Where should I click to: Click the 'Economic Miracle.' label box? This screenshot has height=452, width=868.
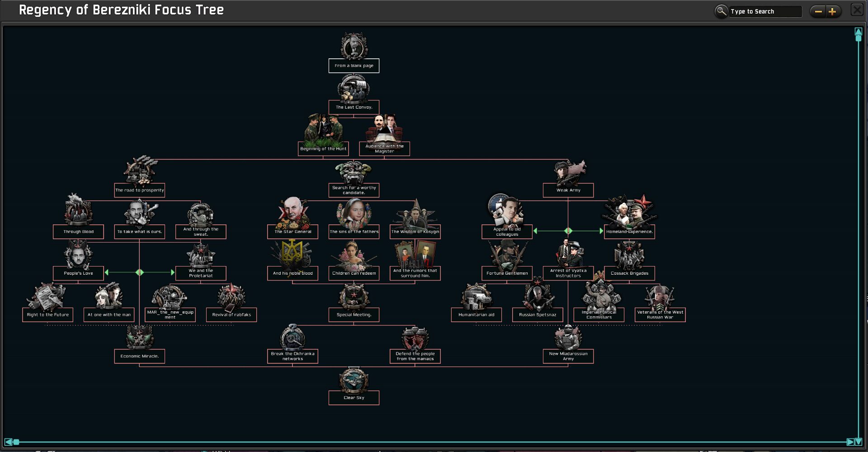click(x=140, y=356)
